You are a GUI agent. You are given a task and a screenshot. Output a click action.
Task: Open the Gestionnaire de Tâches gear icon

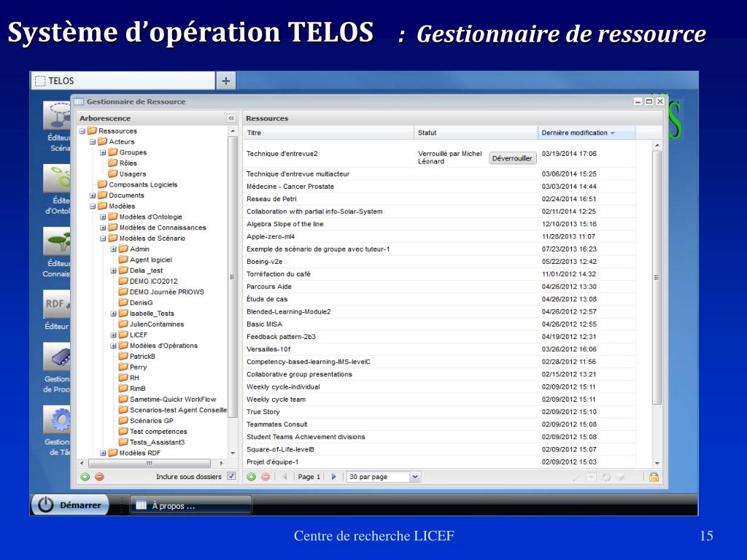57,419
